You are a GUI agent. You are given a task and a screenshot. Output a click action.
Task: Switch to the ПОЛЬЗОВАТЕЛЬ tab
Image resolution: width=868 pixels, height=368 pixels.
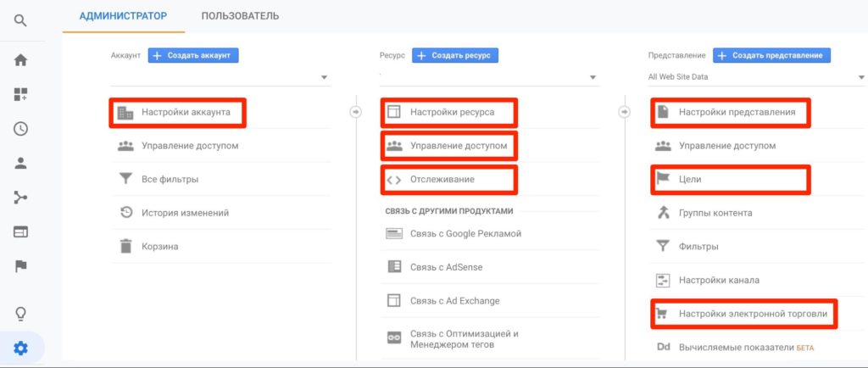240,16
